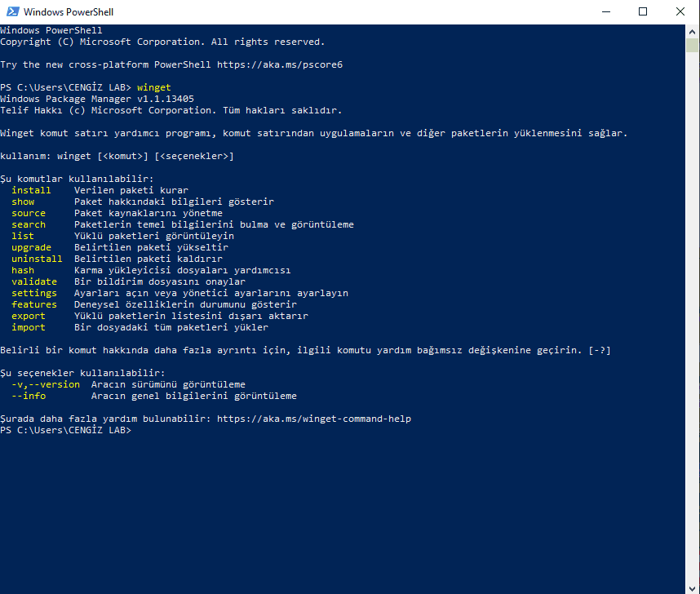
Task: Click the 'export' command name
Action: point(29,317)
